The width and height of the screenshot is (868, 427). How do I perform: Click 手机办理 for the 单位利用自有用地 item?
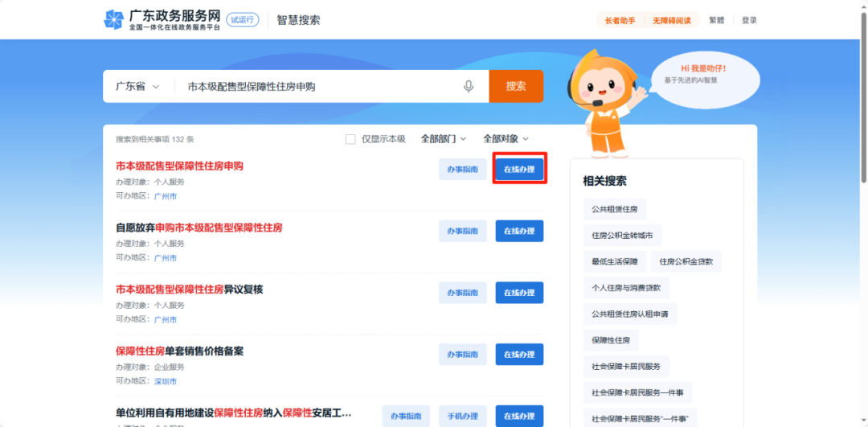pos(462,416)
